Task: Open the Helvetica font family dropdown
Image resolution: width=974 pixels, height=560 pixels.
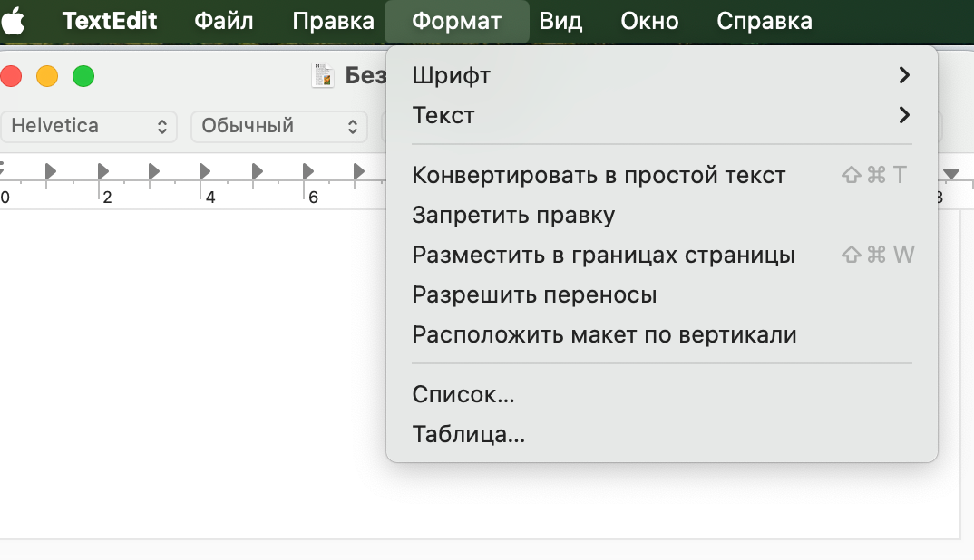Action: tap(88, 127)
